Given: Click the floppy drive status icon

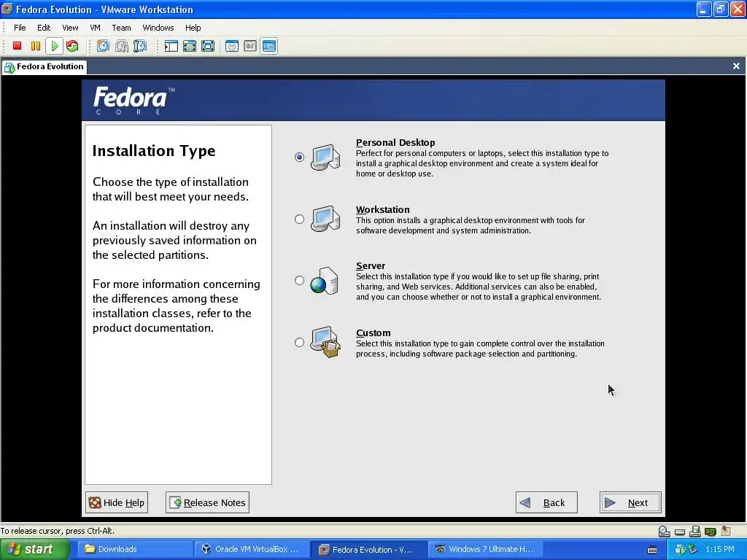Looking at the screenshot, I should click(695, 531).
